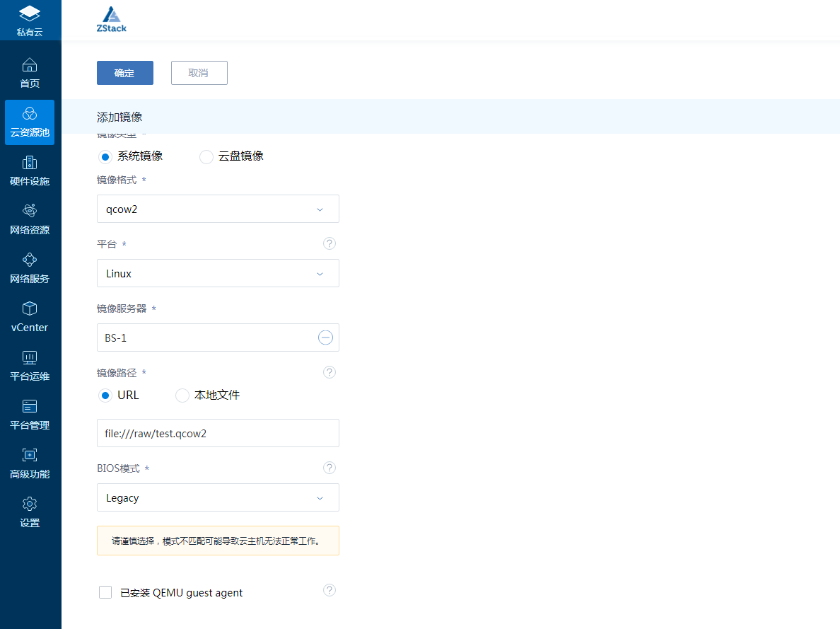The width and height of the screenshot is (840, 629).
Task: Choose URL as image path
Action: click(x=119, y=396)
